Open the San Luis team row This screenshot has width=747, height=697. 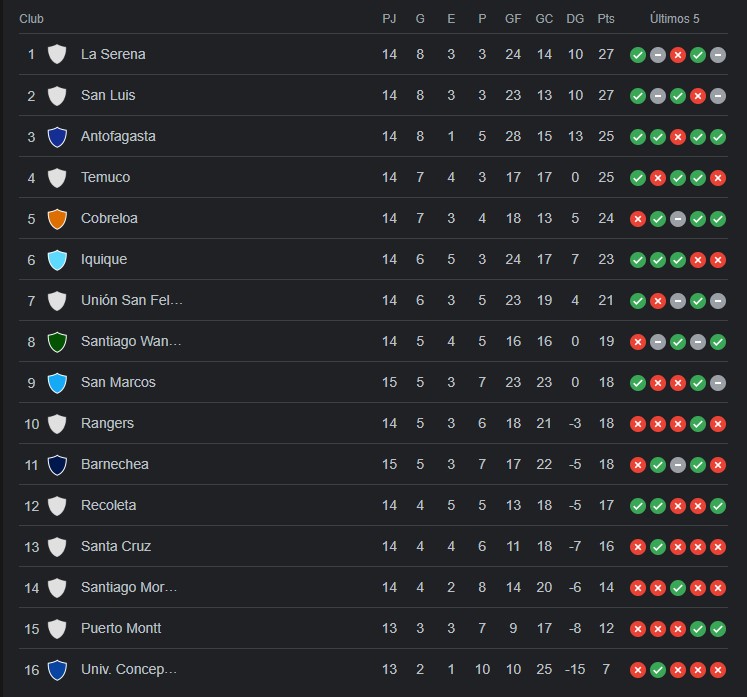click(373, 95)
